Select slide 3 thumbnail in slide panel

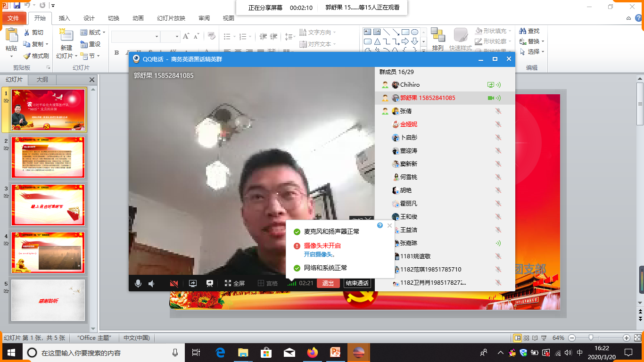[x=48, y=206]
